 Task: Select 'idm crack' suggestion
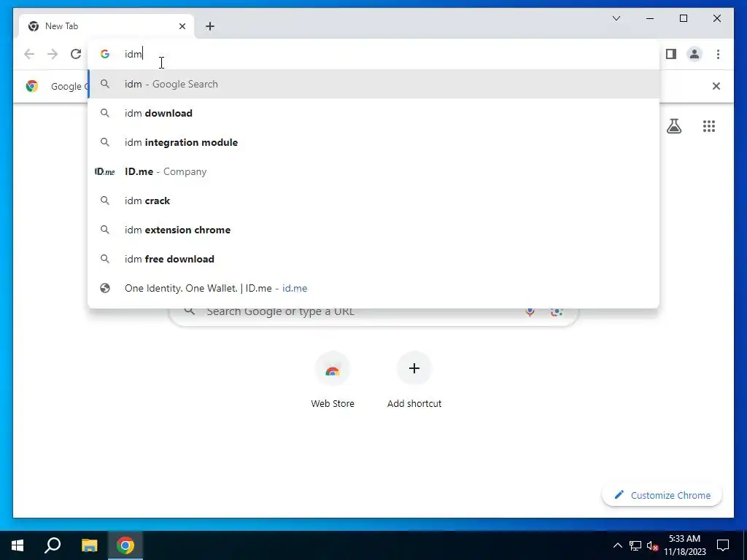[374, 201]
